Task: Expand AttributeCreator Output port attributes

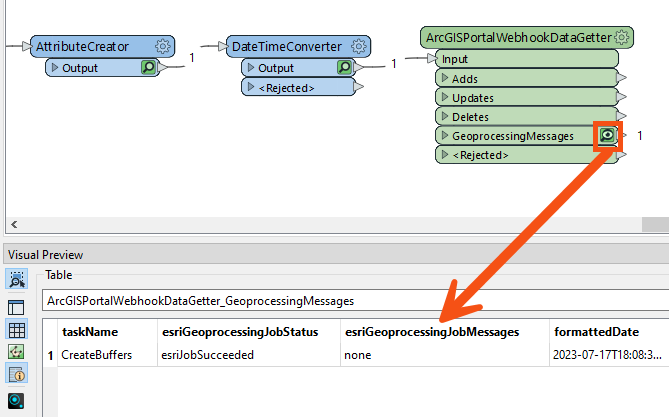Action: click(55, 67)
